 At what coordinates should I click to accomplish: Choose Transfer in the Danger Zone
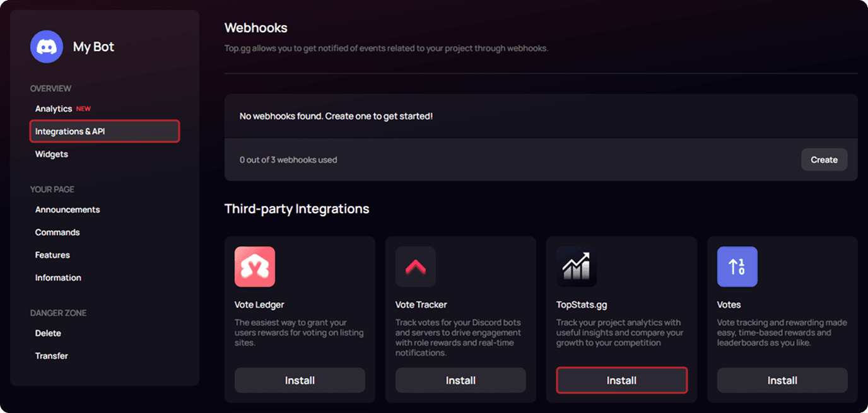(52, 356)
